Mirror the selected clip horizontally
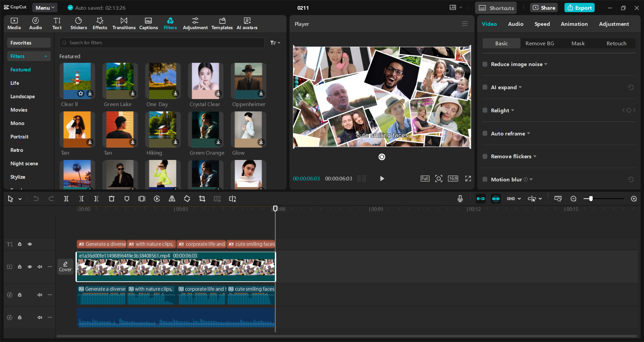 point(172,198)
